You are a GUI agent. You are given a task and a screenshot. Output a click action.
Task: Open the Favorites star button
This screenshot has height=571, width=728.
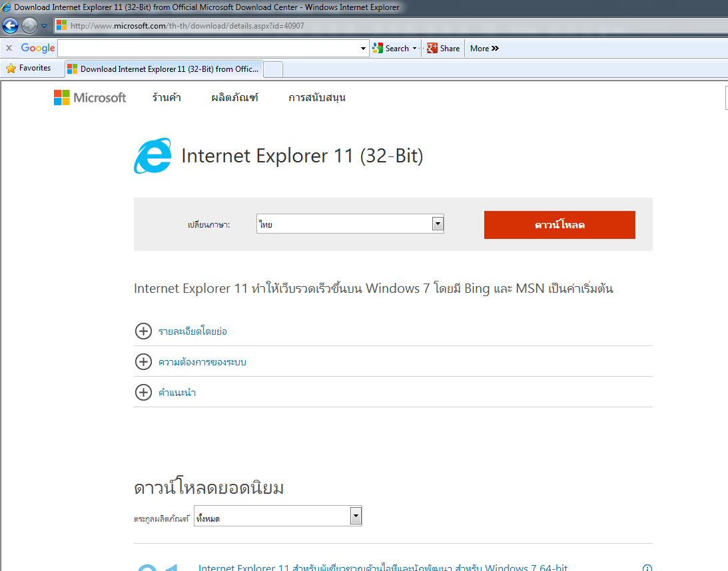coord(29,68)
